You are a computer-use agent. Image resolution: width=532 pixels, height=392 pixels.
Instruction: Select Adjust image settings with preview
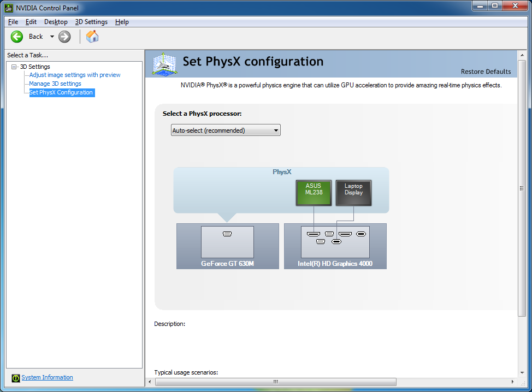pos(75,75)
